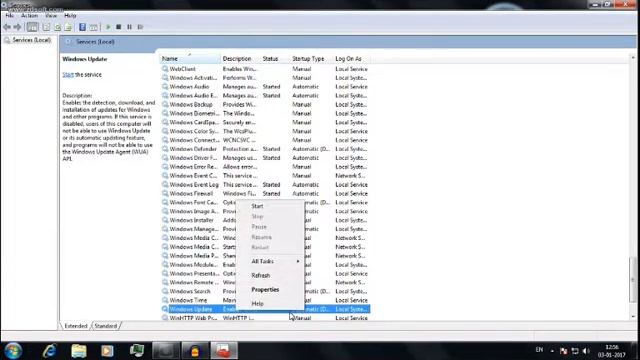Show hidden tray icons arrow

coord(552,351)
